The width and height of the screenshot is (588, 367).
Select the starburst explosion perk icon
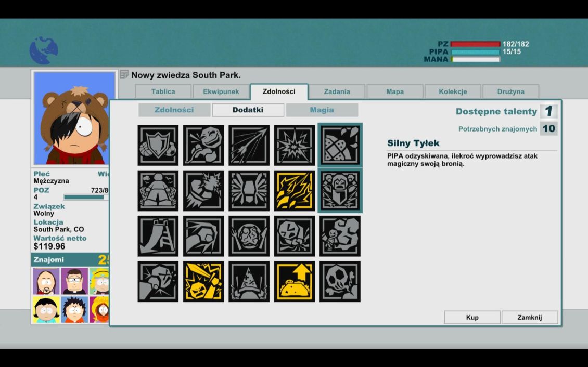pos(295,146)
